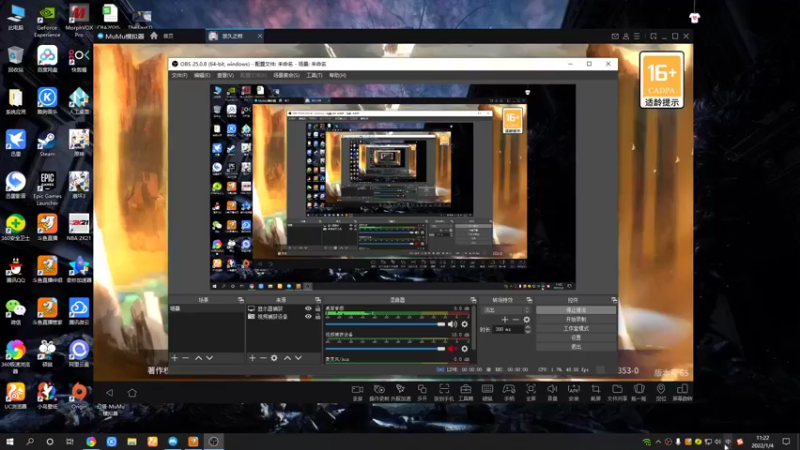This screenshot has height=450, width=800.
Task: Adjust video capture device volume slider
Action: [385, 349]
